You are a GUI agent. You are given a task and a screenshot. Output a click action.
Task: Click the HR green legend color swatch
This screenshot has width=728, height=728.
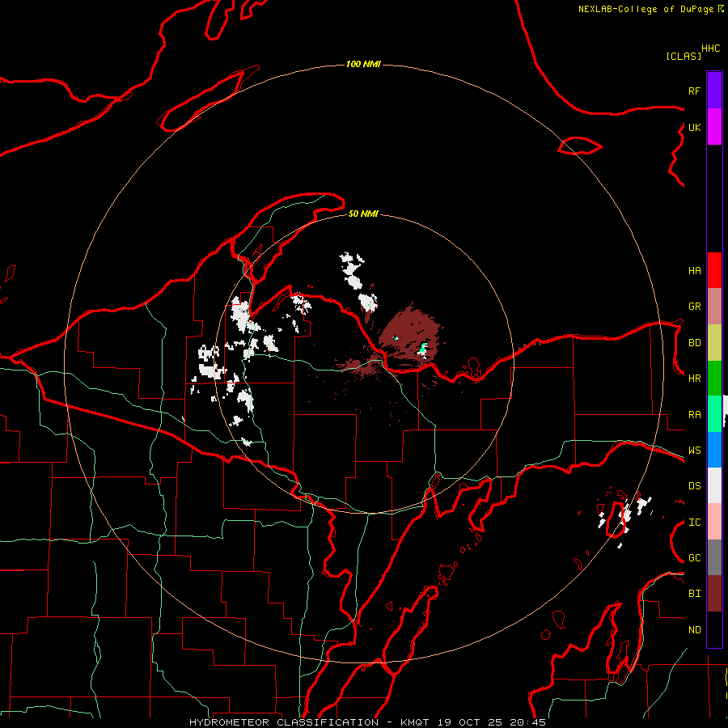click(714, 379)
